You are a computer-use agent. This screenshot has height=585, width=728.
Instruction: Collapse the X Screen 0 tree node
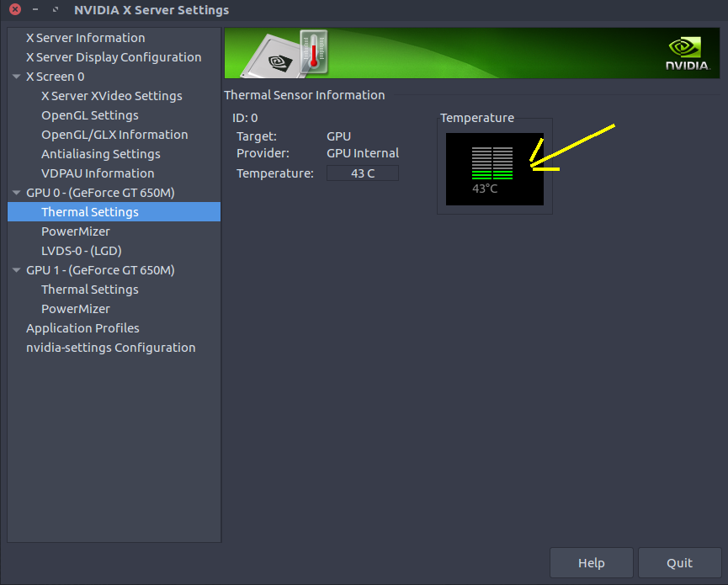click(x=16, y=77)
